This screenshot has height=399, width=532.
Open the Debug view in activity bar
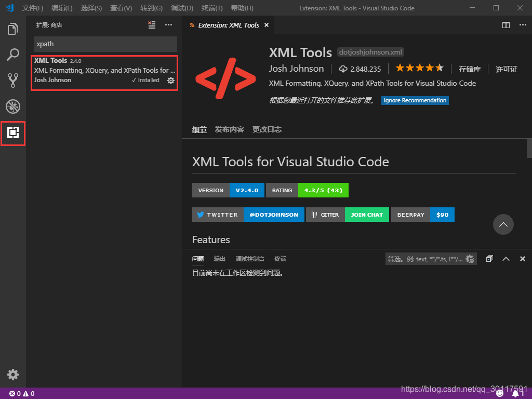pos(13,107)
